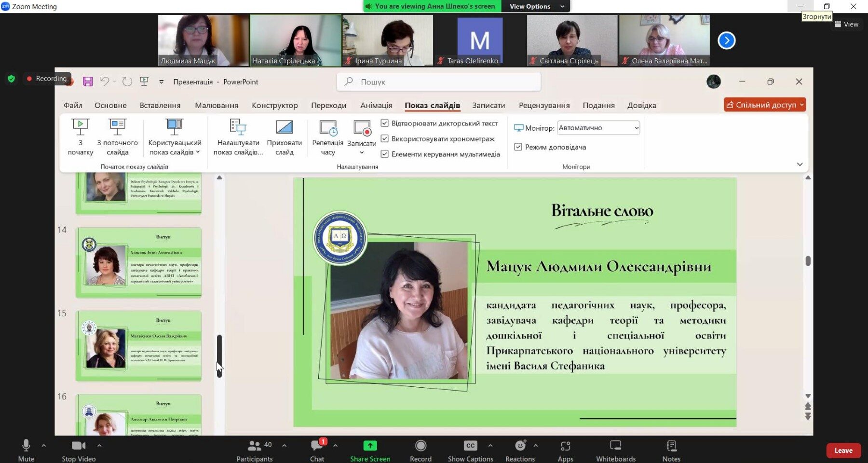Screen dimensions: 868x463
Task: Open Монітор dropdown set to Автоматично
Action: point(598,128)
